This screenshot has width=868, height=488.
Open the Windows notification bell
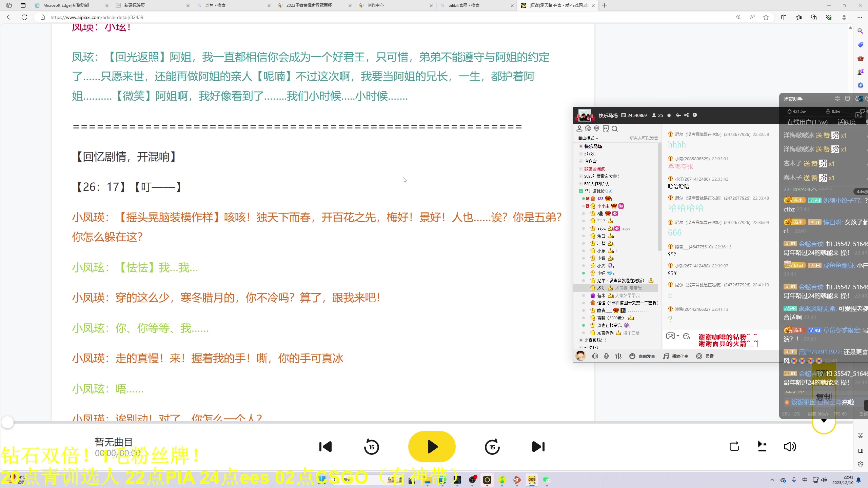coord(859,480)
